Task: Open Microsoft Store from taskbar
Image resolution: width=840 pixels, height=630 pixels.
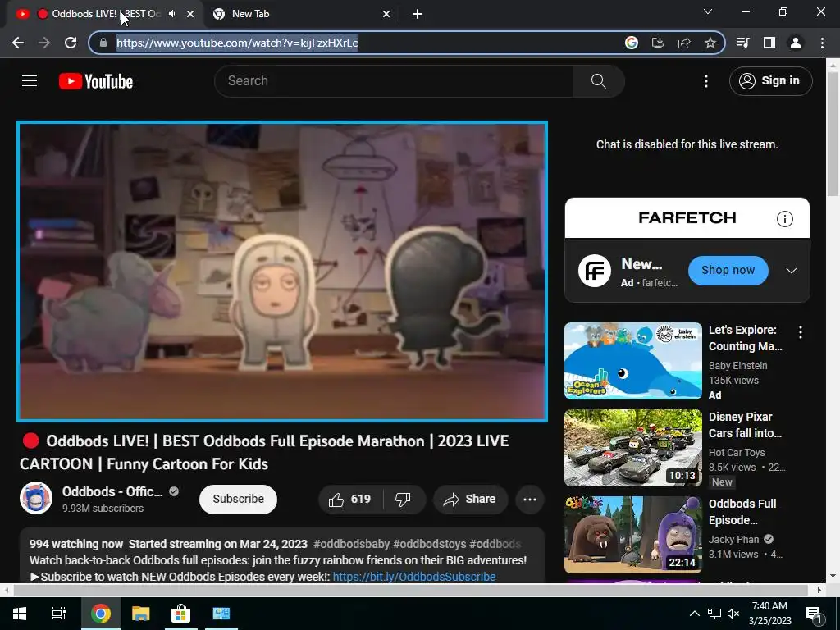Action: click(180, 614)
